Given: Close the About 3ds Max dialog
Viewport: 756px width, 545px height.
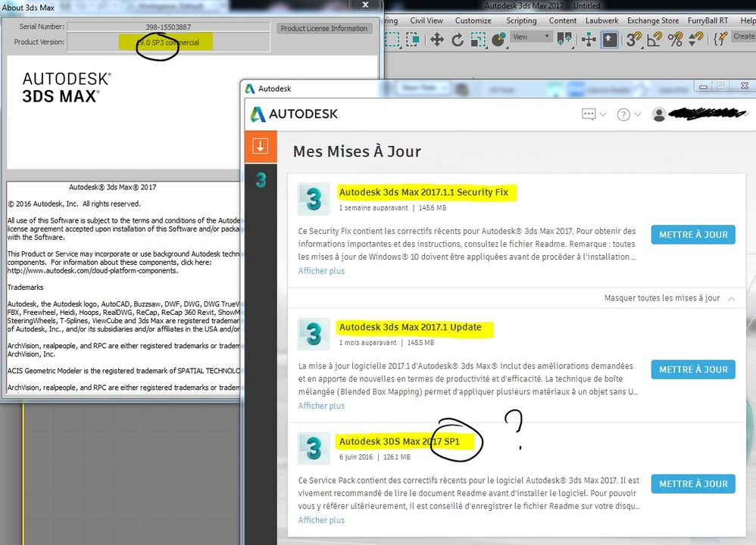Looking at the screenshot, I should coord(365,5).
